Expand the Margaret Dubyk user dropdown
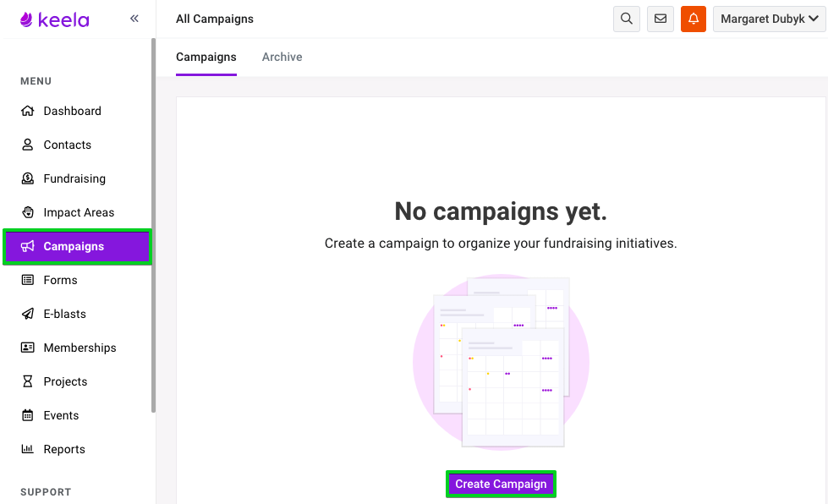This screenshot has height=504, width=828. pos(770,19)
